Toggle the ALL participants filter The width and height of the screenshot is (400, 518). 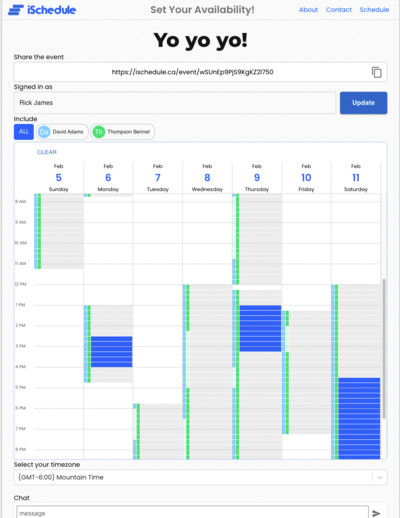coord(24,132)
